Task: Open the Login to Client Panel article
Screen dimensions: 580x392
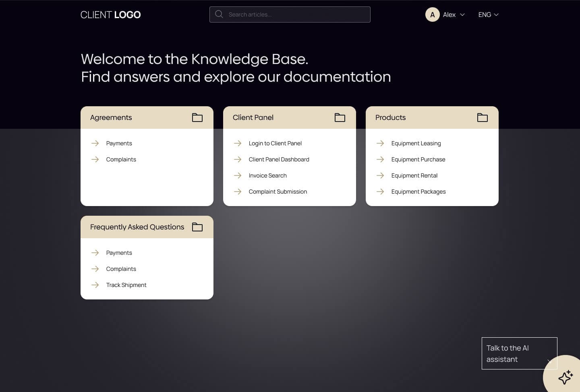Action: [x=275, y=143]
